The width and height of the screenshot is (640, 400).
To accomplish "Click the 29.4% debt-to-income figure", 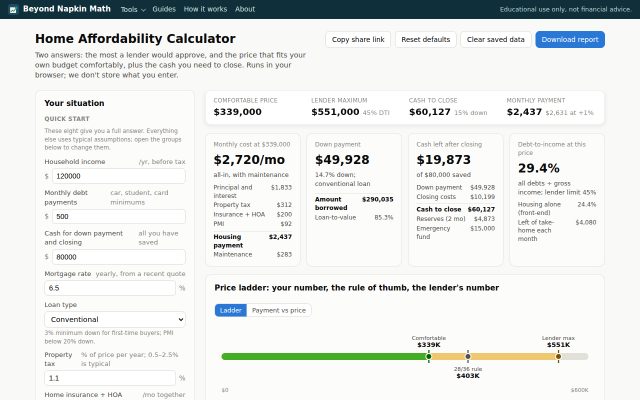I will 539,168.
